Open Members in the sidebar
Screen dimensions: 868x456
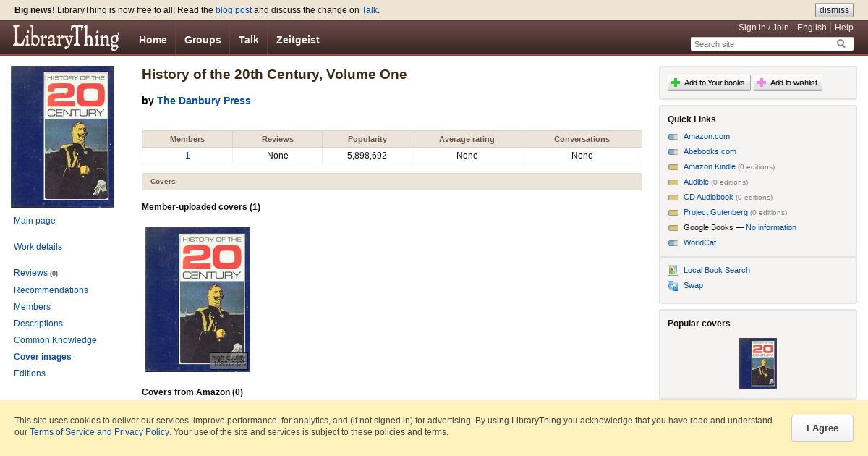click(32, 307)
